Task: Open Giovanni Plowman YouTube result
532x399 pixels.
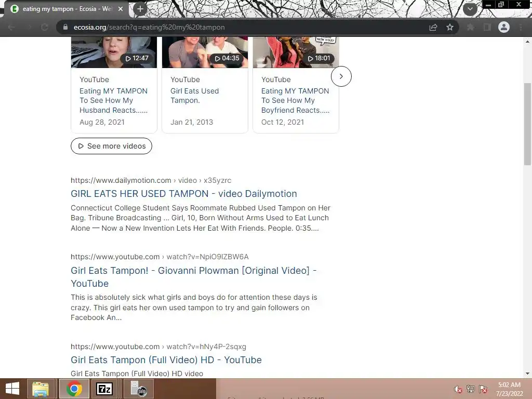Action: (x=193, y=277)
